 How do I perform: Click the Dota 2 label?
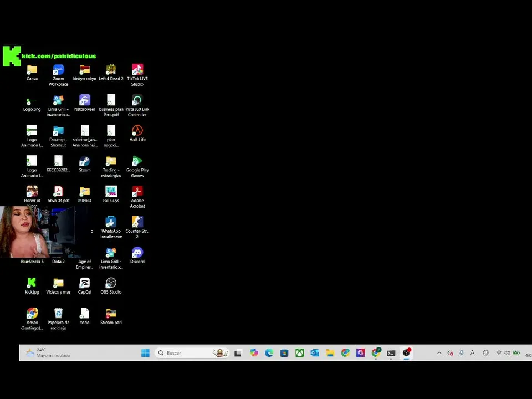[x=58, y=262]
